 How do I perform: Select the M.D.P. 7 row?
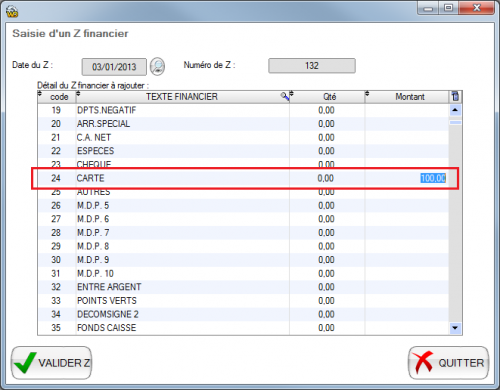tap(243, 233)
